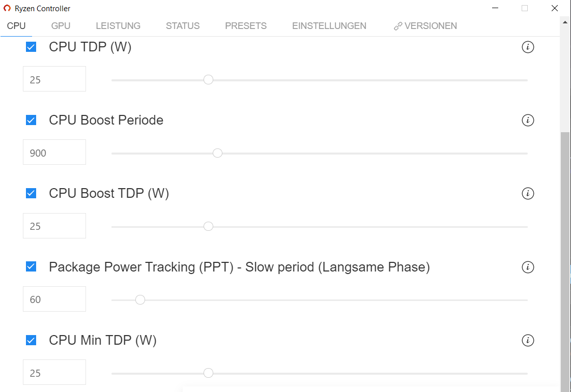
Task: Click the link icon on the Versionen tab
Action: (x=398, y=26)
